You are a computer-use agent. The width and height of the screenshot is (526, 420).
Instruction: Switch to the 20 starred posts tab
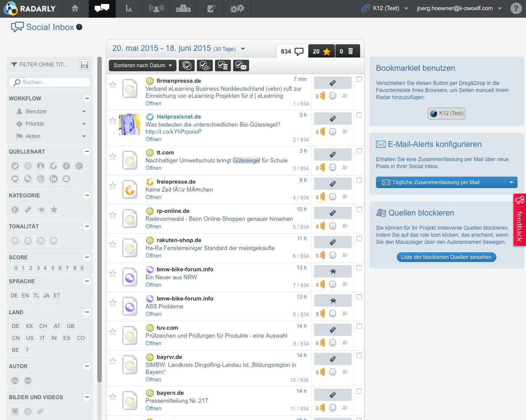tap(321, 51)
